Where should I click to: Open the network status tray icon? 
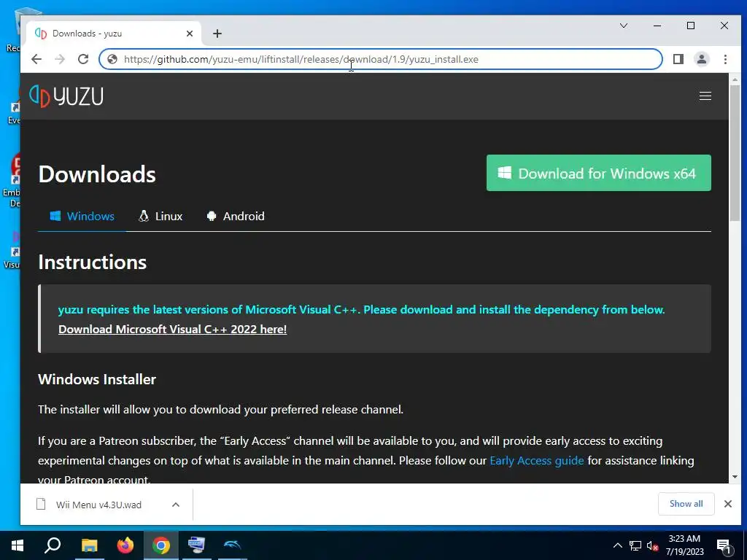(635, 545)
